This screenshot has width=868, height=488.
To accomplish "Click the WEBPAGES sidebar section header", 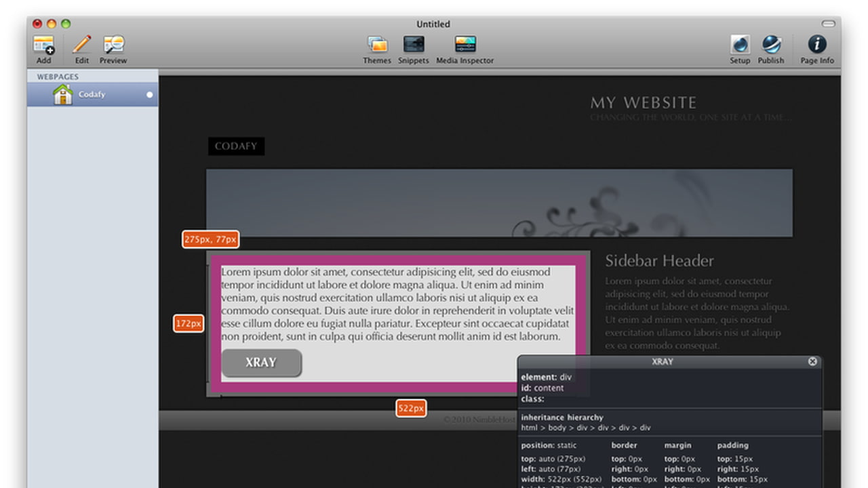I will coord(58,77).
